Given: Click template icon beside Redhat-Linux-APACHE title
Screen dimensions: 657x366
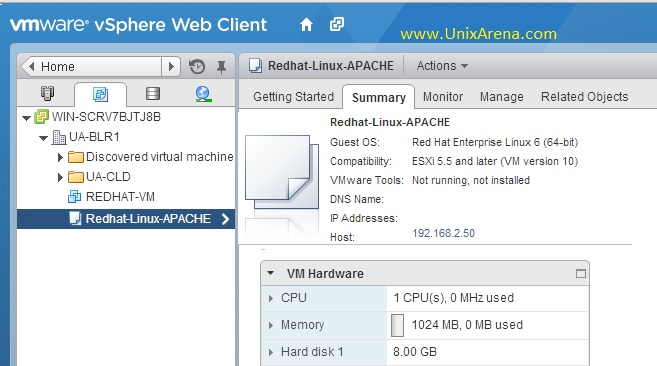Looking at the screenshot, I should [255, 66].
